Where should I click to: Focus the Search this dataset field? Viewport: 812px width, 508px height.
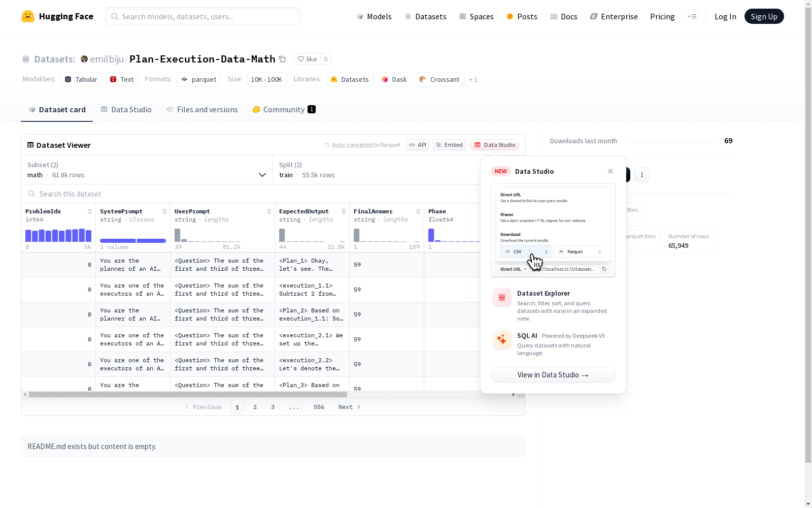pyautogui.click(x=251, y=194)
